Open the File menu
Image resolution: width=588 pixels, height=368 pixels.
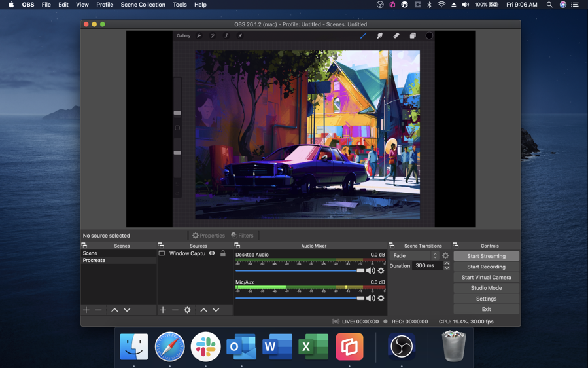[x=46, y=5]
